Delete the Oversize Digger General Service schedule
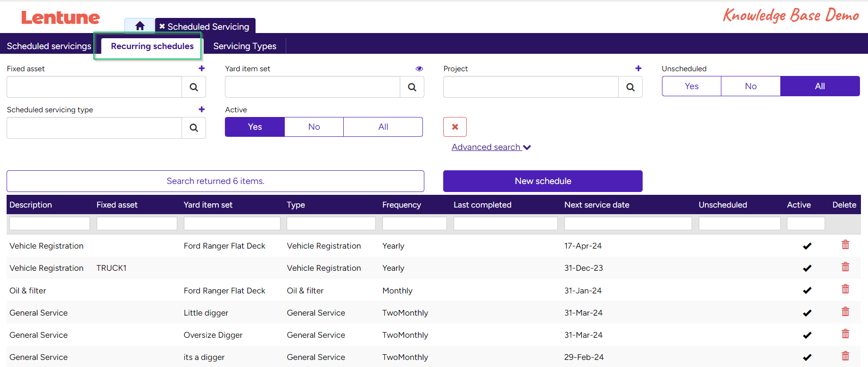Screen dimensions: 868x367 pyautogui.click(x=845, y=334)
